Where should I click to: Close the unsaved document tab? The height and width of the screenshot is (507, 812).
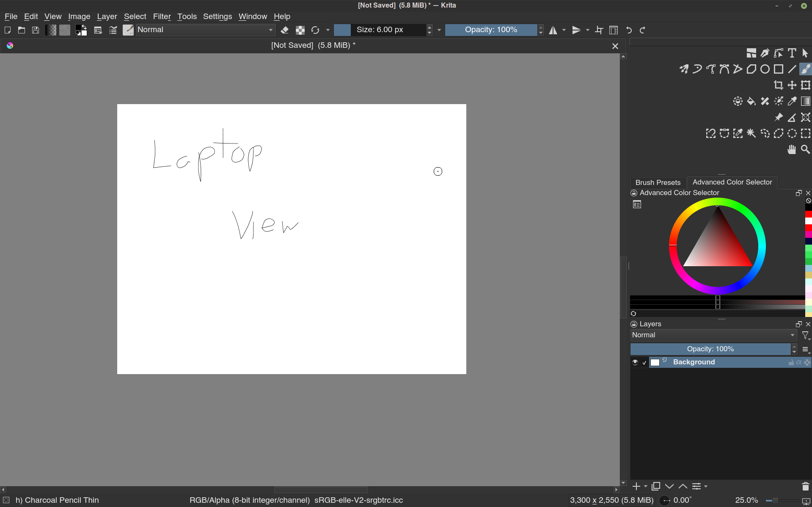[615, 46]
